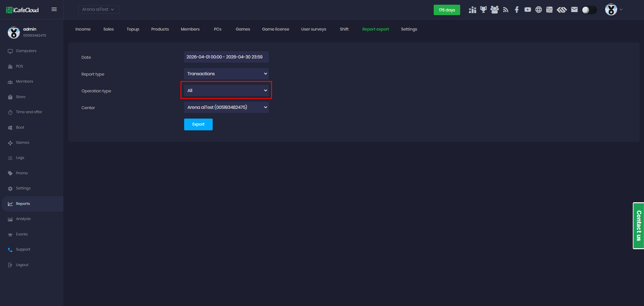The image size is (644, 306).
Task: Open Analysis in the sidebar
Action: [x=23, y=219]
